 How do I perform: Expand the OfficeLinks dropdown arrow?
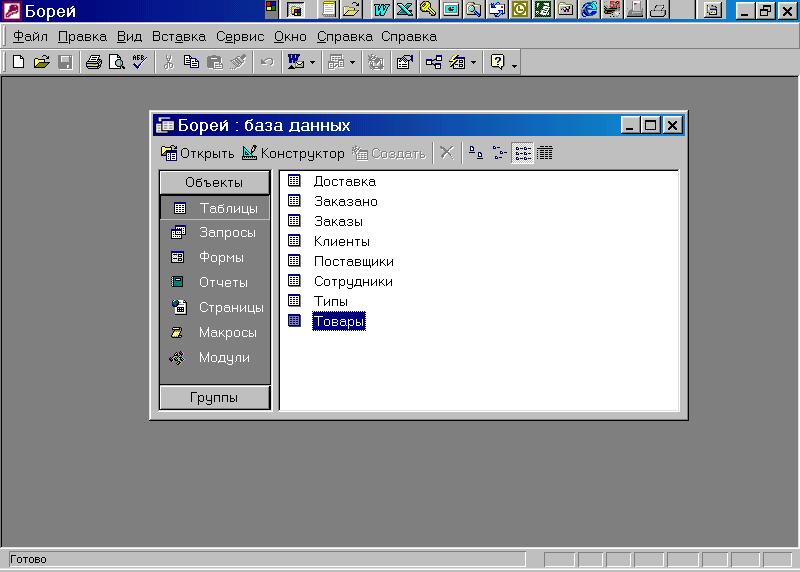[312, 63]
